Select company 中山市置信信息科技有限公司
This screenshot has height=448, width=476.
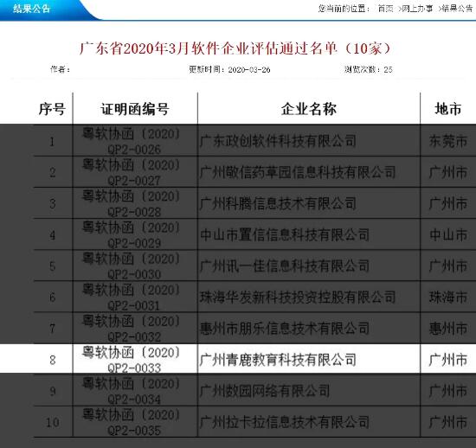285,234
